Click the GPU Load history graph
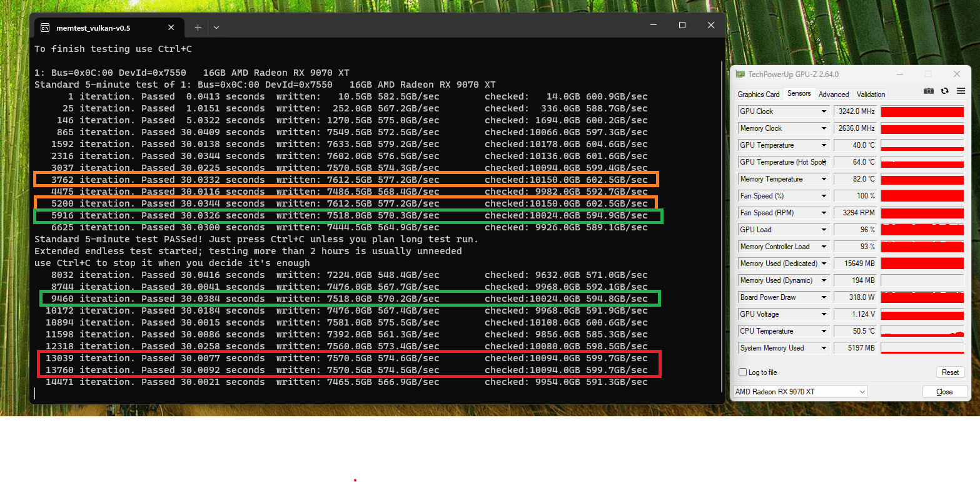Image resolution: width=980 pixels, height=482 pixels. (x=922, y=230)
